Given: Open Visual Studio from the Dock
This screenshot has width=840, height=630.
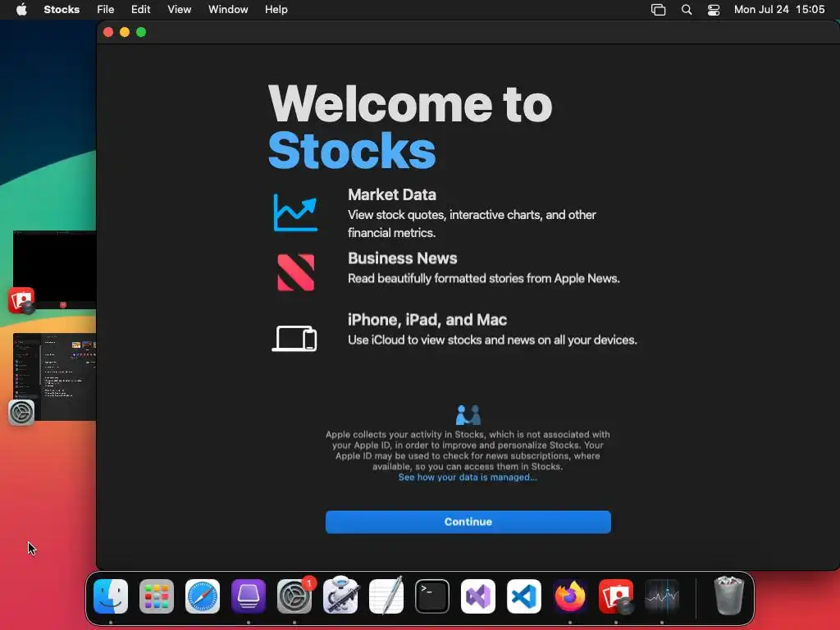Looking at the screenshot, I should (478, 596).
